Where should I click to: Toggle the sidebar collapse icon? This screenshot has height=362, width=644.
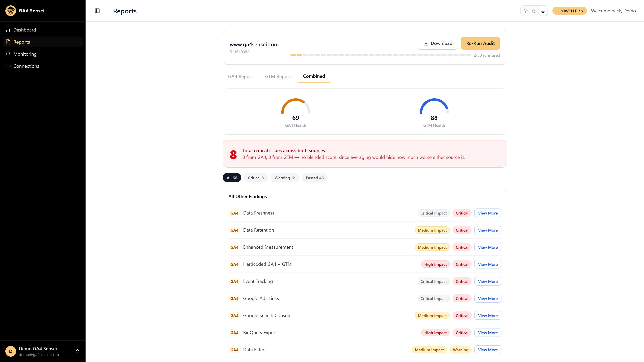tap(97, 11)
